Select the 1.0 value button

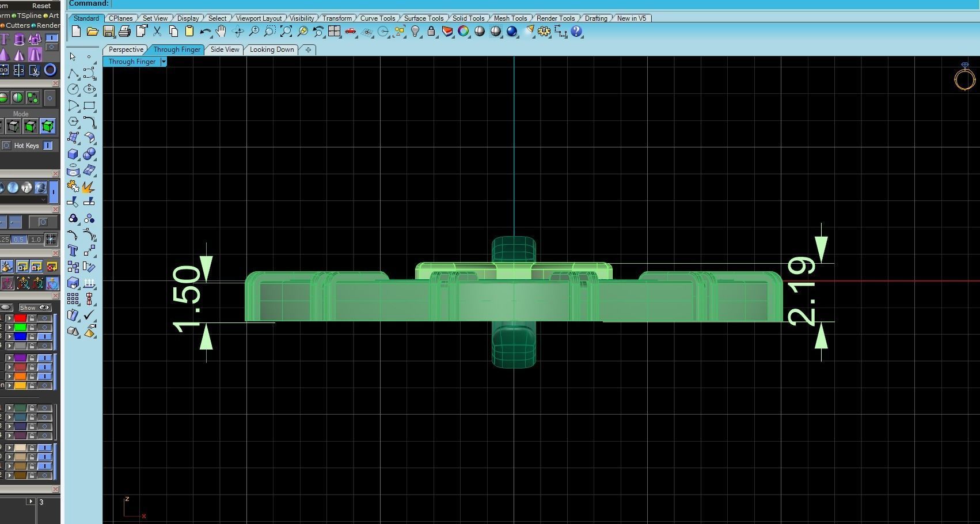[x=35, y=239]
